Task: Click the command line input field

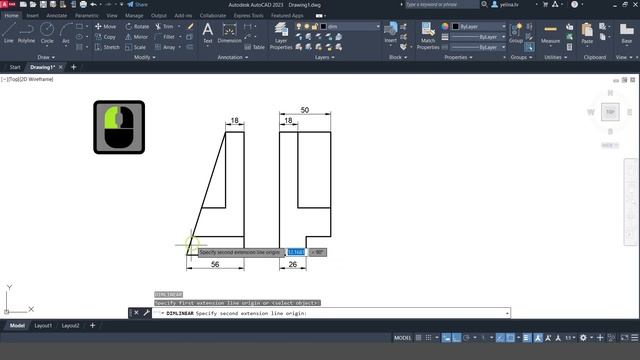Action: coord(331,313)
